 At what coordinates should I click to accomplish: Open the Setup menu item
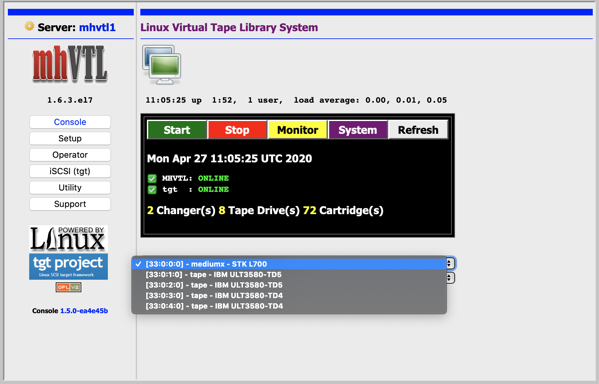70,138
